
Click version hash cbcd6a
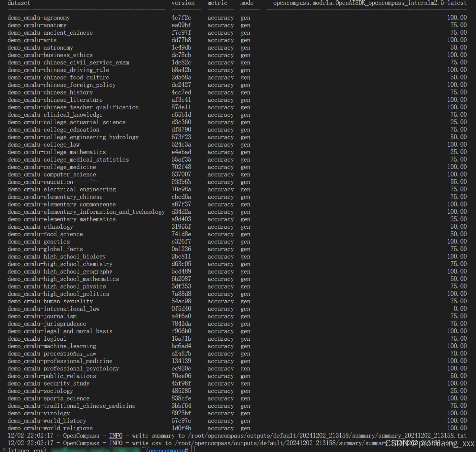coord(181,197)
